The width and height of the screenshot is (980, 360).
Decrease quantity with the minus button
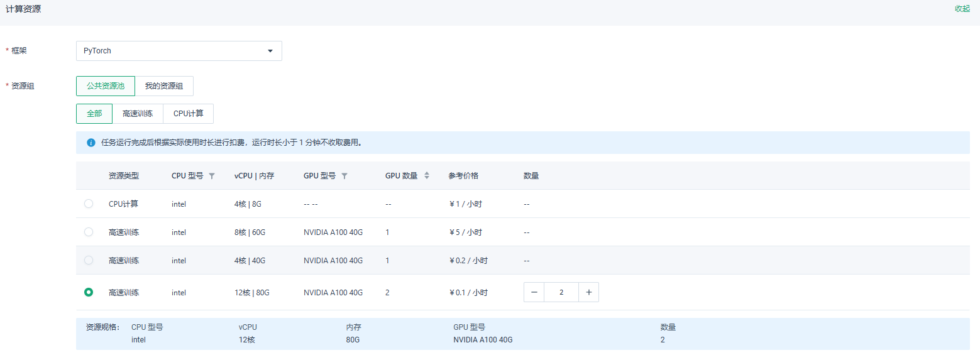[x=534, y=292]
